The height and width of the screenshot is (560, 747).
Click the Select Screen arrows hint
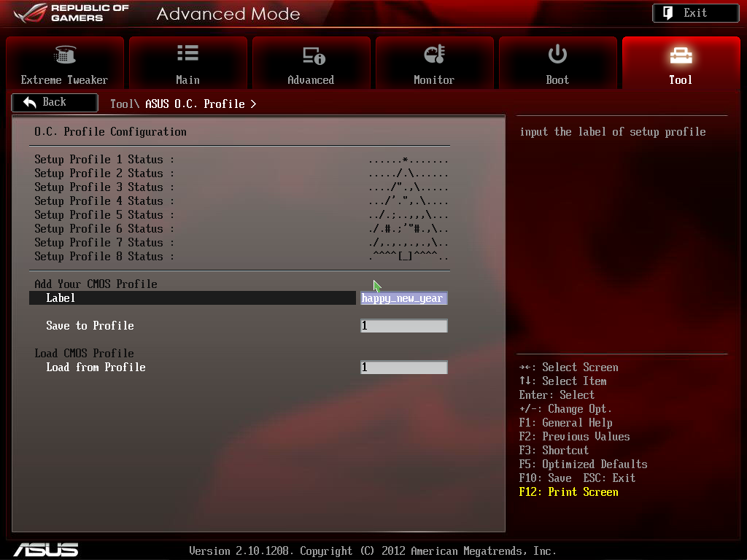pyautogui.click(x=569, y=367)
